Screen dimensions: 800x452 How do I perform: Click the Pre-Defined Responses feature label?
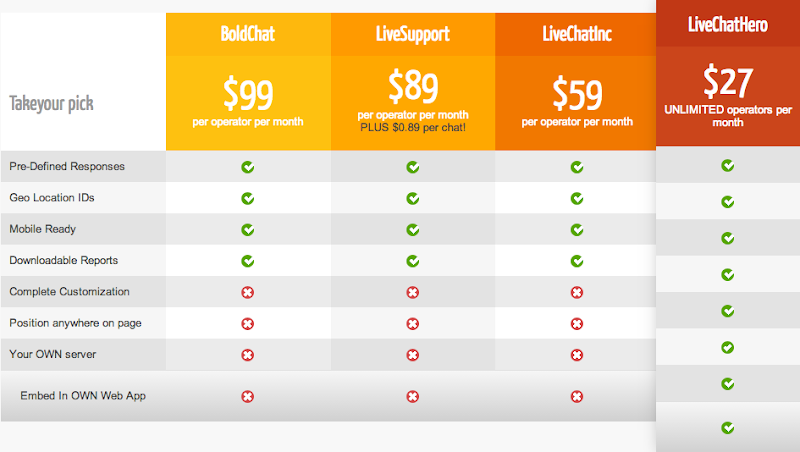(67, 167)
